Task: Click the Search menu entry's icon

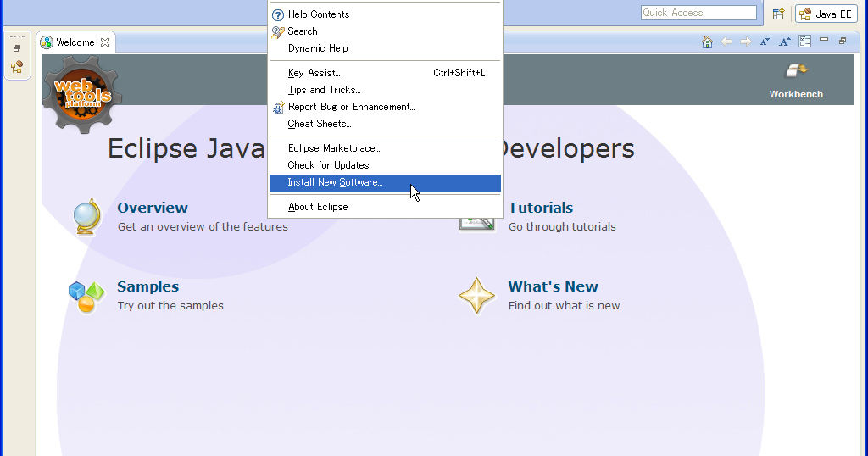Action: coord(278,32)
